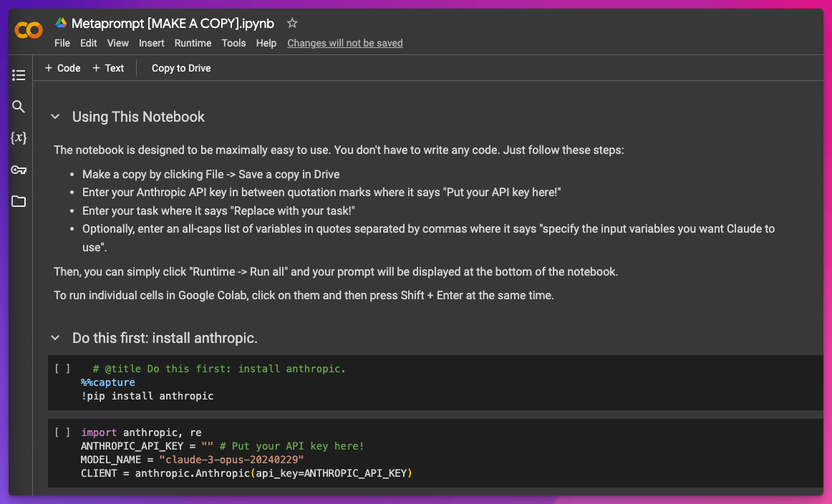Image resolution: width=832 pixels, height=504 pixels.
Task: Open the variables {x} panel
Action: pyautogui.click(x=19, y=138)
